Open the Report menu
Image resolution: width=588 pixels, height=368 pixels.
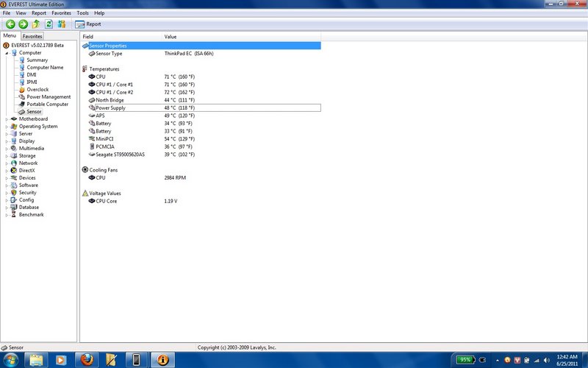(x=39, y=13)
